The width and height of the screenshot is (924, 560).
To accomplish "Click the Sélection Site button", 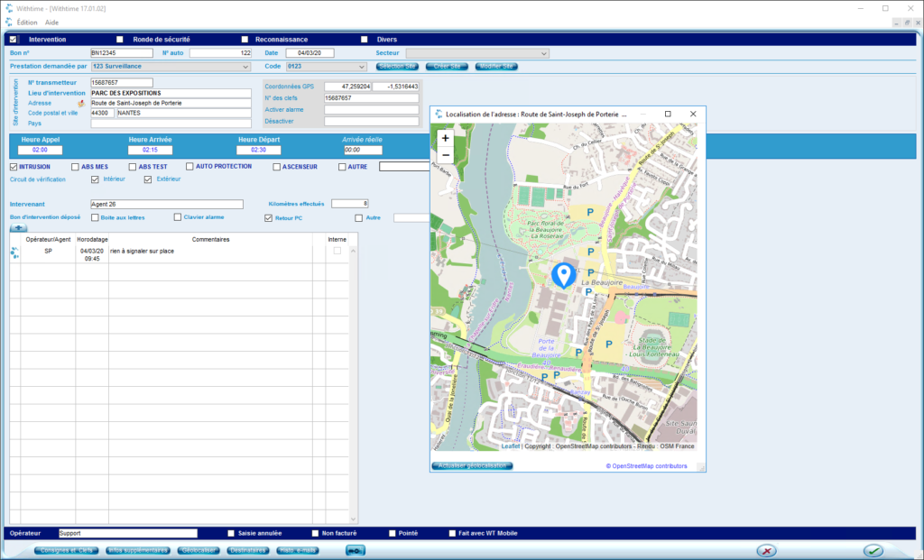I will pos(397,67).
